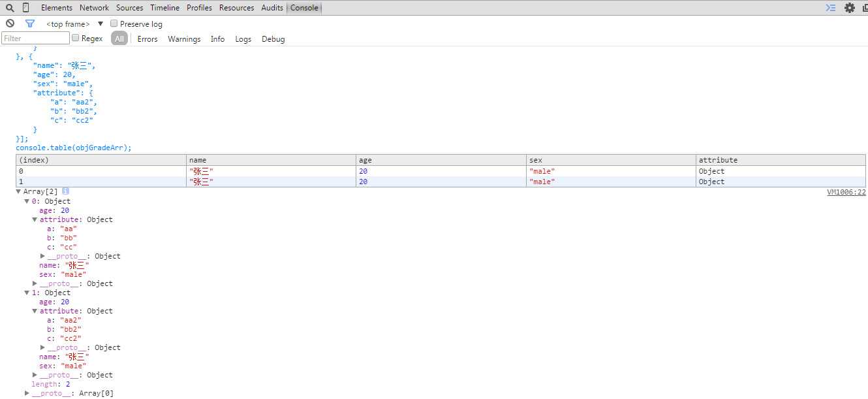The height and width of the screenshot is (399, 868).
Task: Collapse the 1: Object node
Action: tap(27, 293)
